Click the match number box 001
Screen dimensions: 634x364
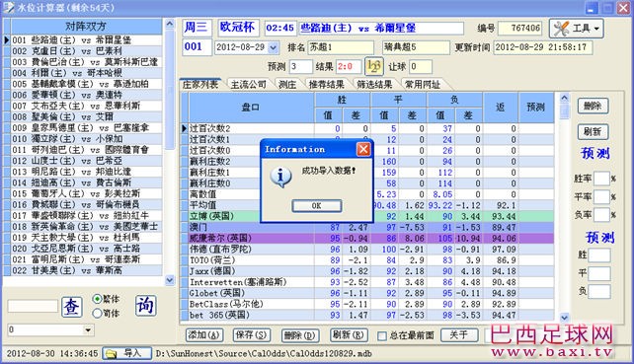click(197, 47)
